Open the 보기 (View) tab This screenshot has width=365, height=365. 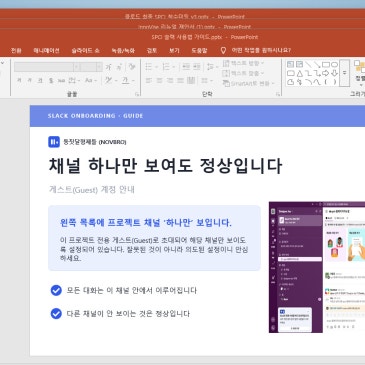coord(174,51)
